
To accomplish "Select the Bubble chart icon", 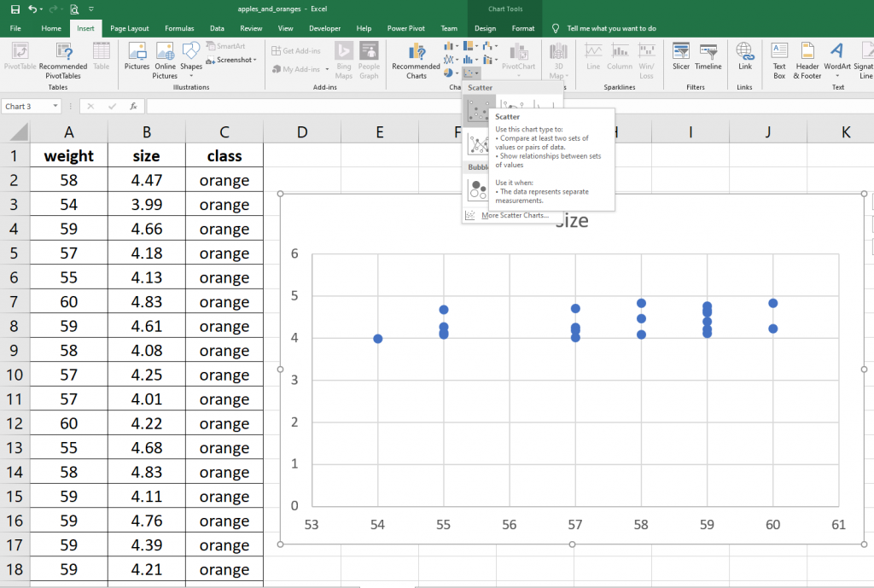I will 478,189.
